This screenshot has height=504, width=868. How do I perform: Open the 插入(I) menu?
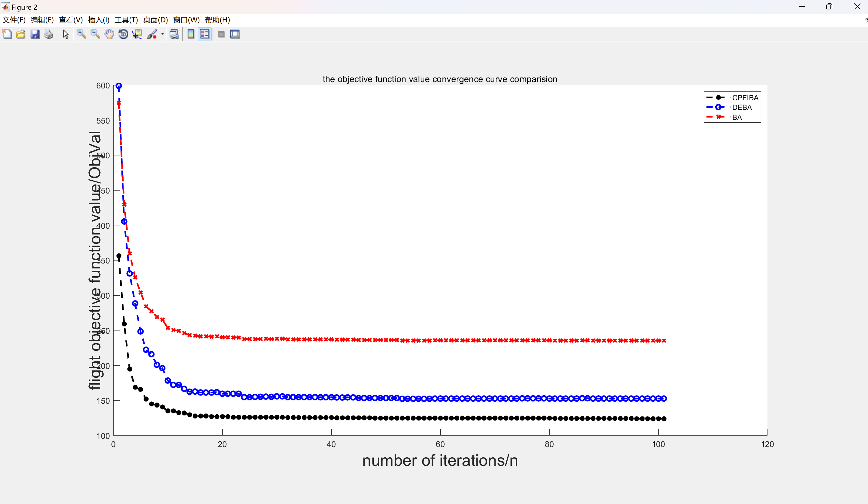point(98,20)
